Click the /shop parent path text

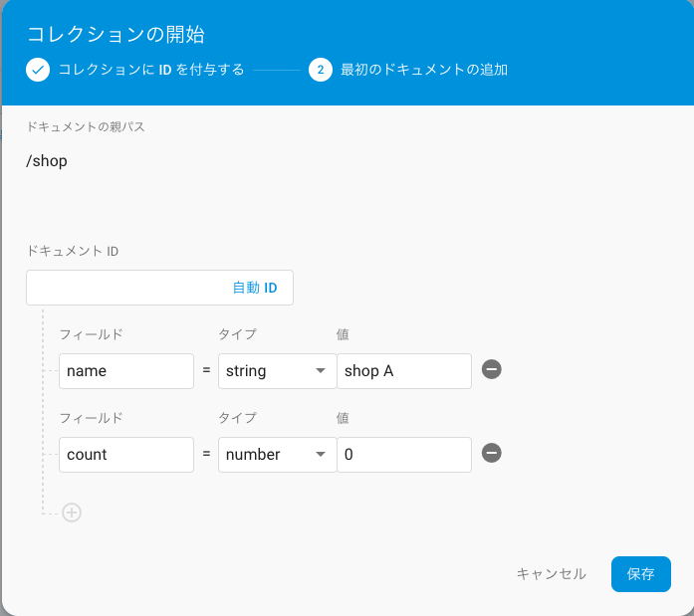[x=47, y=161]
